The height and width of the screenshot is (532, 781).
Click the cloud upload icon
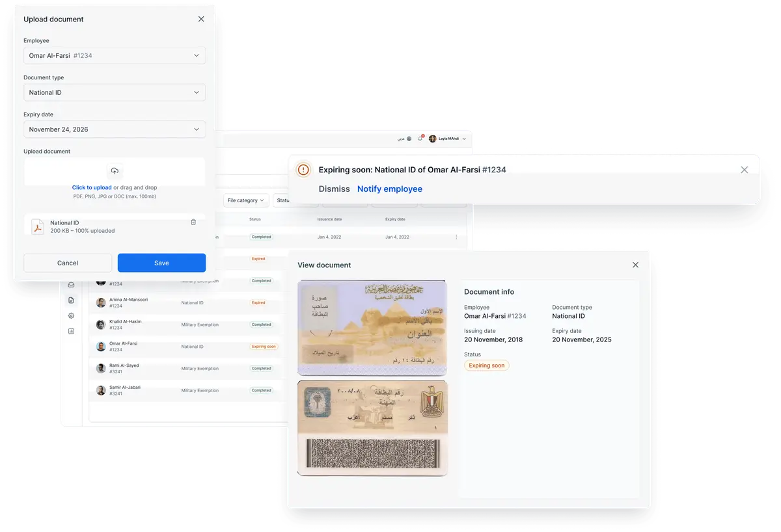pos(115,171)
